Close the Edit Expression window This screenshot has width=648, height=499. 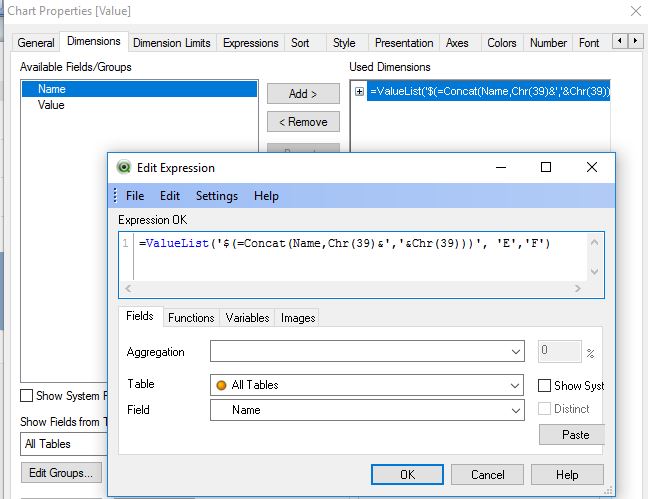pyautogui.click(x=592, y=167)
